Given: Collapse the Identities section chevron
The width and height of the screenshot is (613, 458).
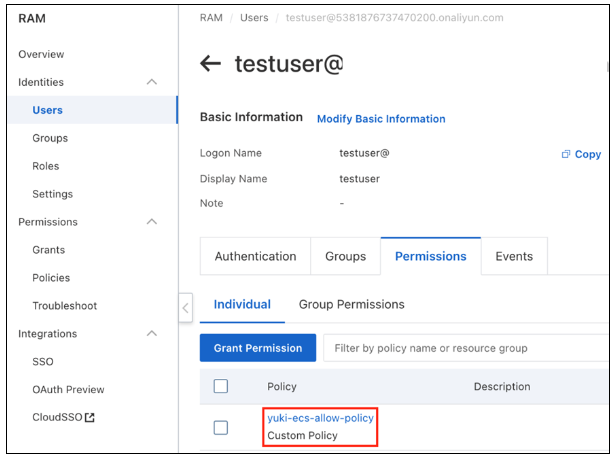Looking at the screenshot, I should coord(152,82).
